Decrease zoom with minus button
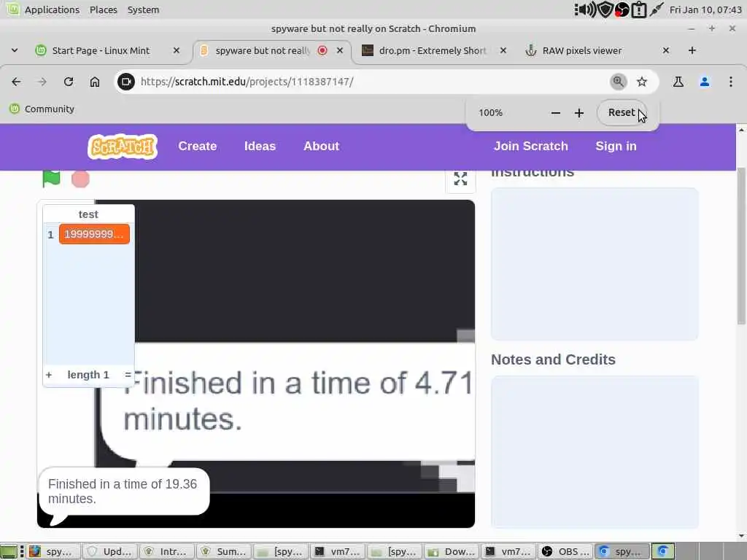The height and width of the screenshot is (560, 747). pos(555,113)
